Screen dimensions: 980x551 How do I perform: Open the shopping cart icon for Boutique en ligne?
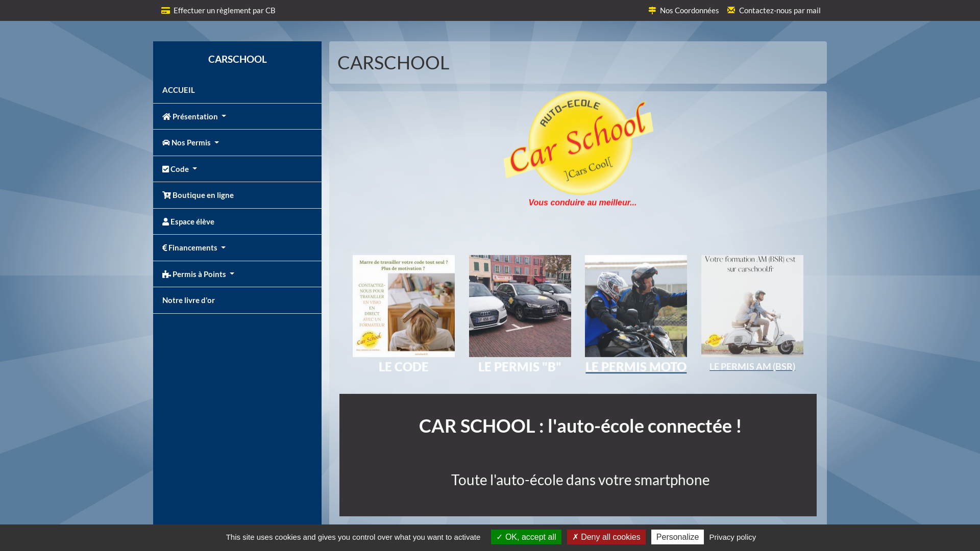pyautogui.click(x=166, y=195)
